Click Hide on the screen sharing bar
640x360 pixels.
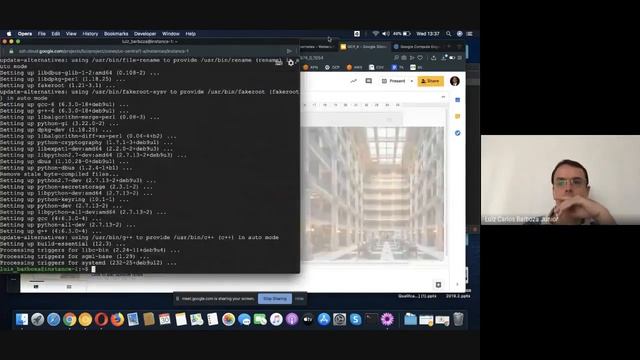tap(300, 299)
